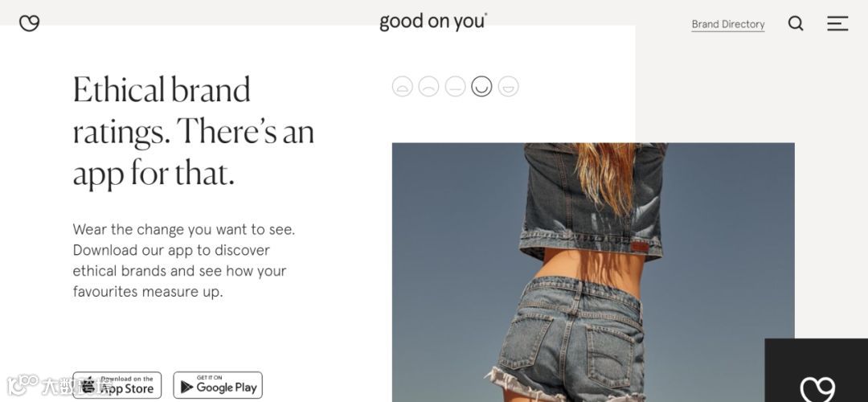
Task: Click the leather patch on denim jacket
Action: coord(640,246)
